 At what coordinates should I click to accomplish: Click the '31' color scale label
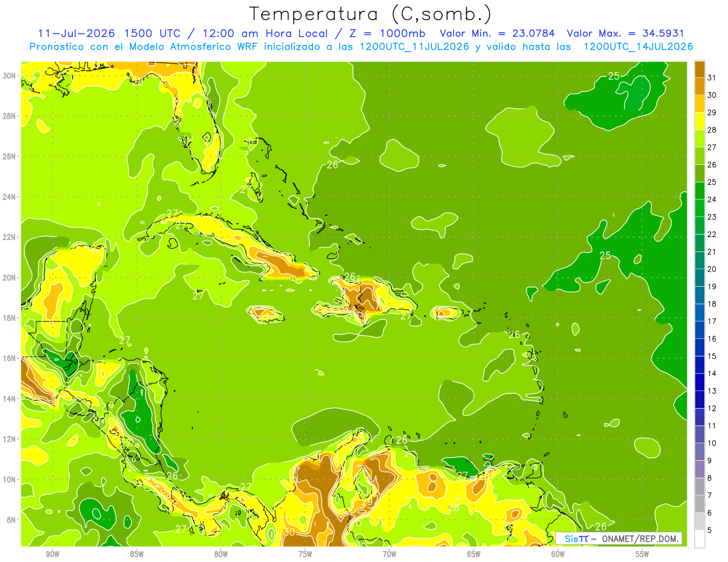click(x=712, y=78)
